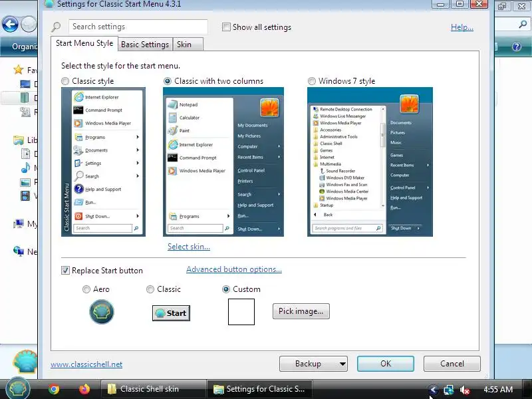The image size is (532, 399).
Task: Enable Show all settings checkbox
Action: pyautogui.click(x=226, y=27)
